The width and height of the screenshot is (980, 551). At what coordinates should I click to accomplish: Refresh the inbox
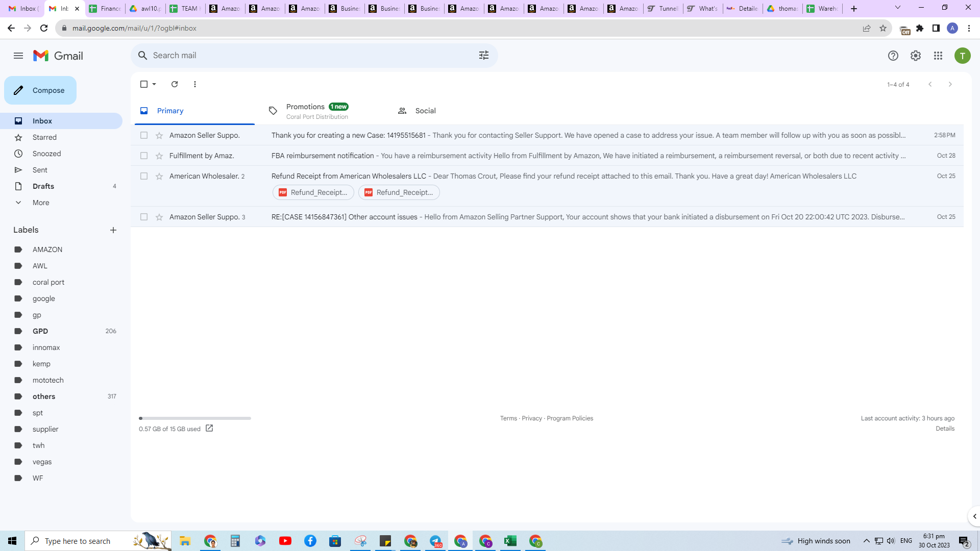click(x=175, y=84)
